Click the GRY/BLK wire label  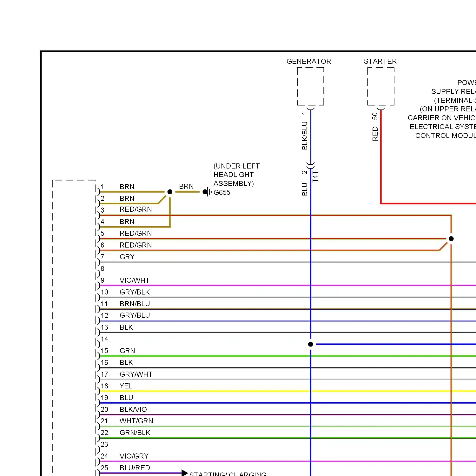click(x=135, y=292)
